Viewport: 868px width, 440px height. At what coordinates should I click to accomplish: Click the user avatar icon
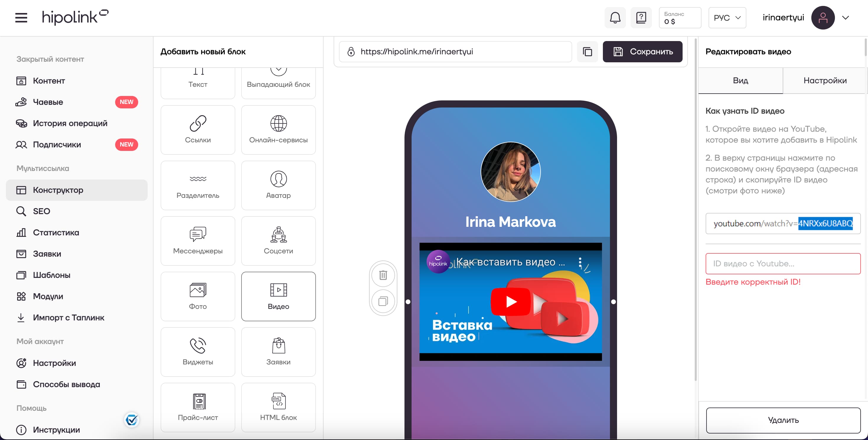coord(823,17)
